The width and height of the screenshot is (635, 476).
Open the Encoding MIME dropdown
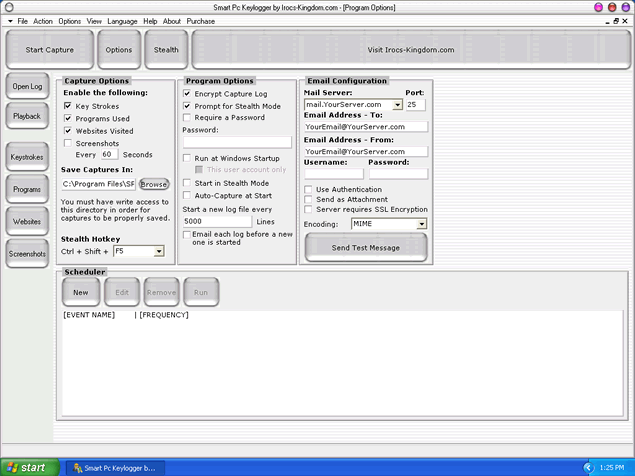click(x=421, y=224)
